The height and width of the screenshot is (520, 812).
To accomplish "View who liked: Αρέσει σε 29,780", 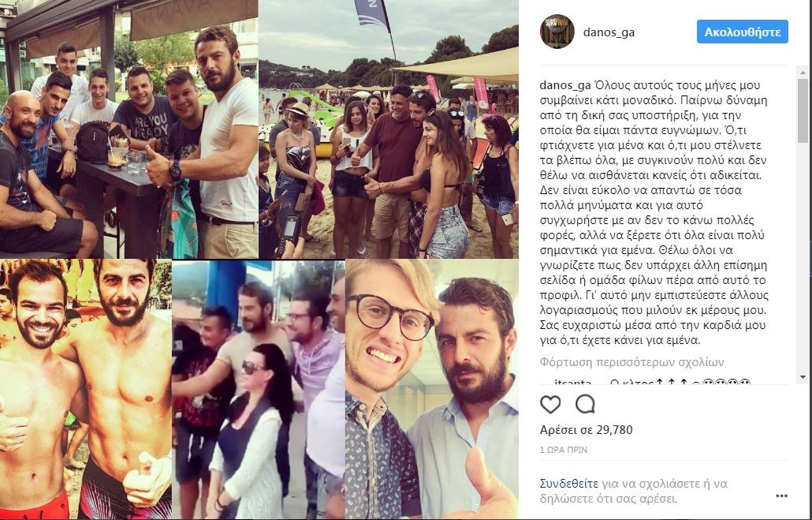I will [587, 430].
